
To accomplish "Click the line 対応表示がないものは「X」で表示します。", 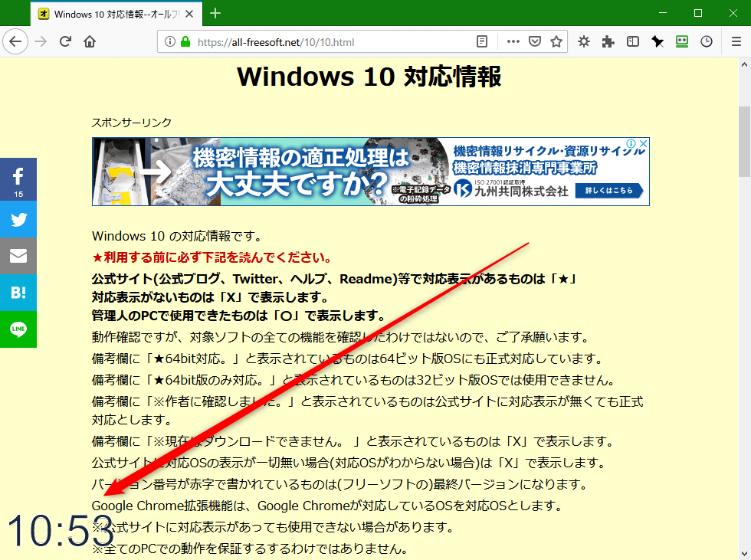I will pyautogui.click(x=210, y=297).
